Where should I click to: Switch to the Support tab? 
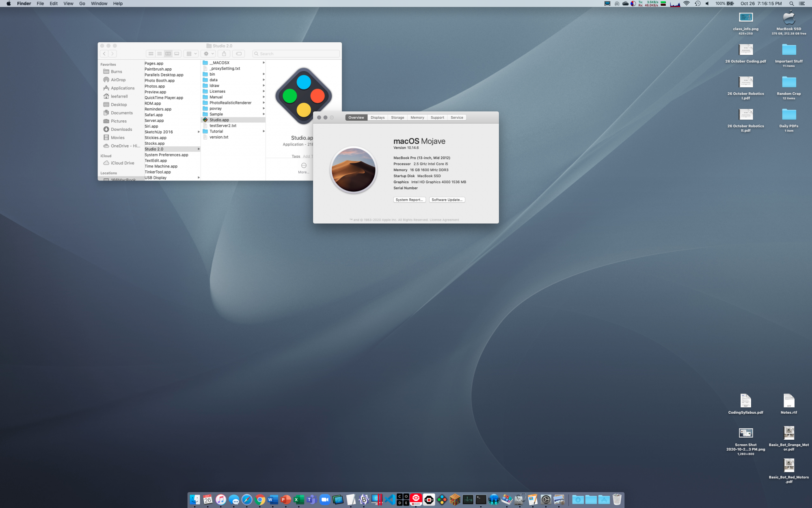pos(437,117)
